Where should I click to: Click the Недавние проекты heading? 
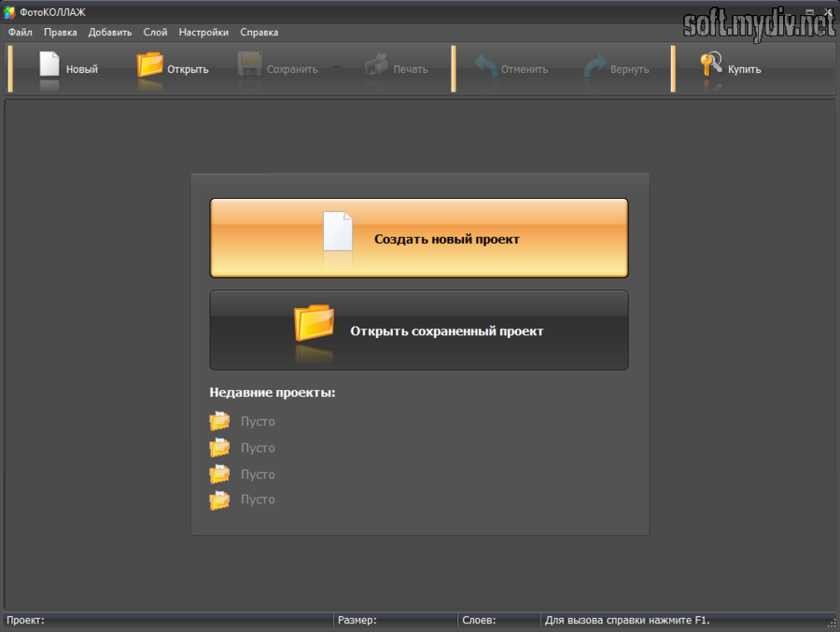click(x=273, y=392)
